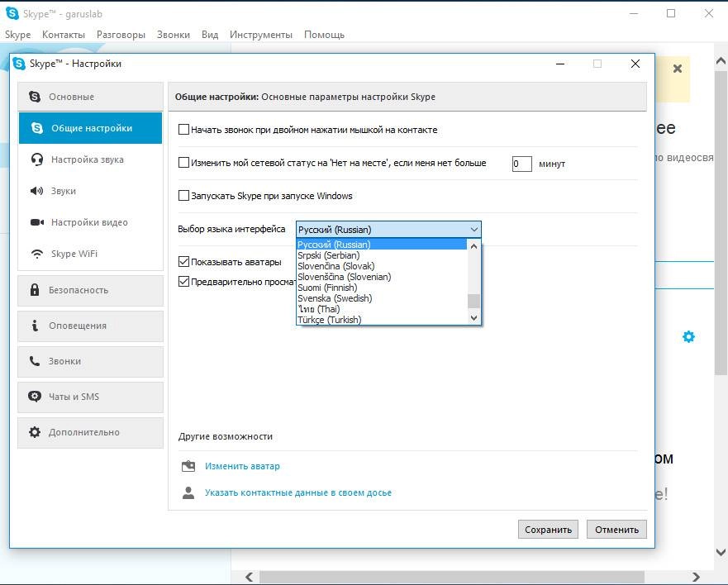Click Skype logo in main window title bar
Screen dimensions: 728x585
[x=12, y=13]
